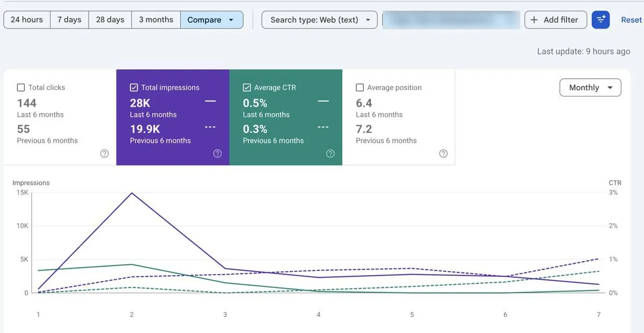Enable the Total clicks checkbox
This screenshot has height=333, width=644.
(21, 87)
